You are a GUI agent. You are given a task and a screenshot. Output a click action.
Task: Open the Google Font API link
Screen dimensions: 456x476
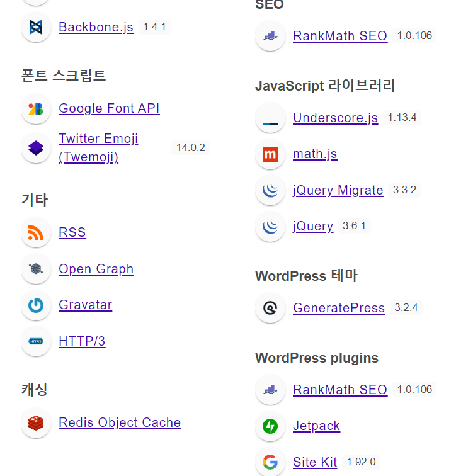pyautogui.click(x=109, y=108)
